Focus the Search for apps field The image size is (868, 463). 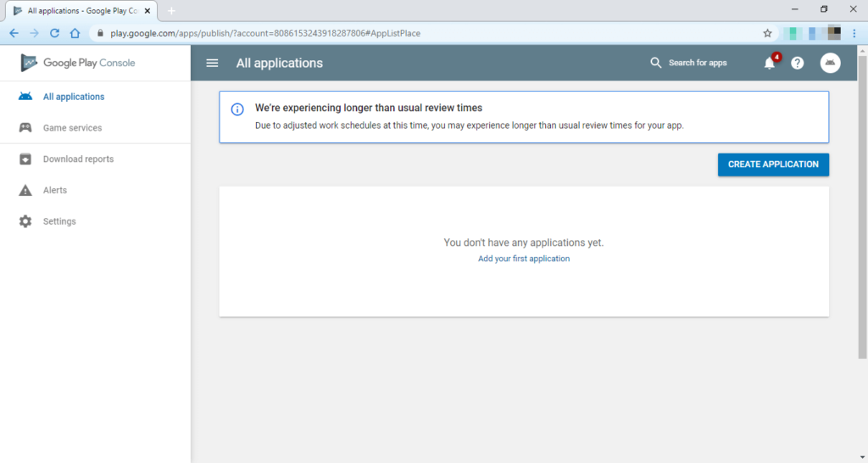[698, 63]
